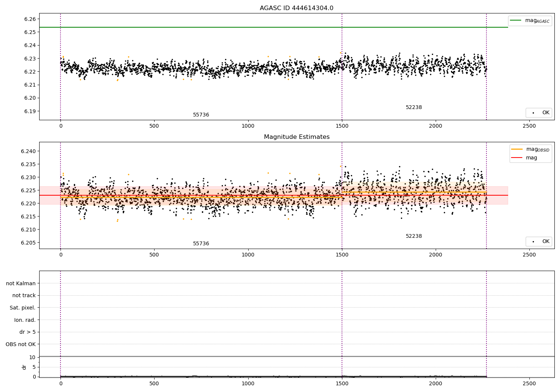560x392 pixels.
Task: Click the '52238' label in the Magnitude Estimates plot
Action: point(414,236)
